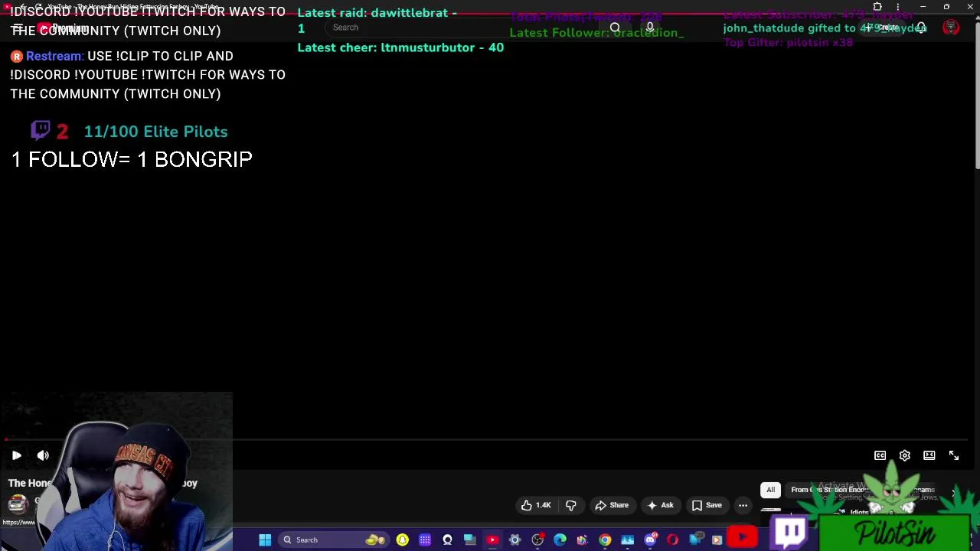
Task: Play the YouTube video
Action: point(16,455)
